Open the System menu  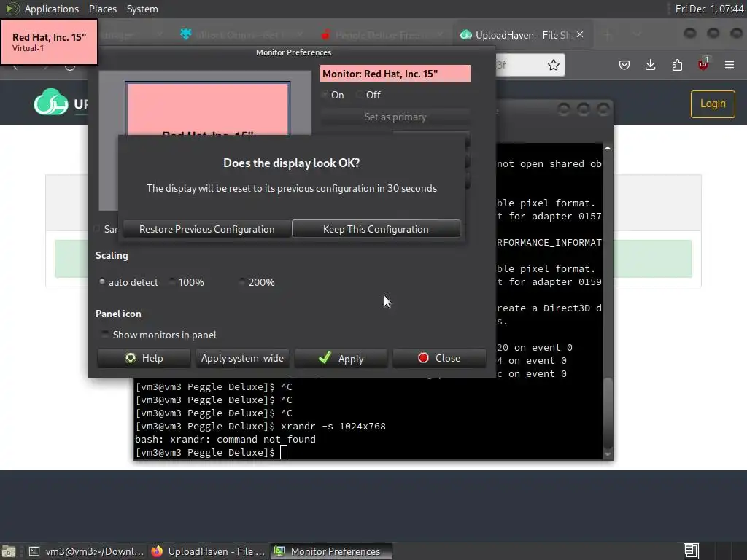pos(142,9)
